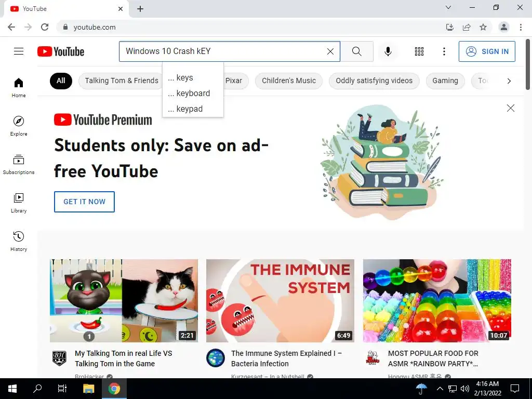The image size is (532, 399).
Task: Reload the page in Chrome
Action: click(x=45, y=27)
